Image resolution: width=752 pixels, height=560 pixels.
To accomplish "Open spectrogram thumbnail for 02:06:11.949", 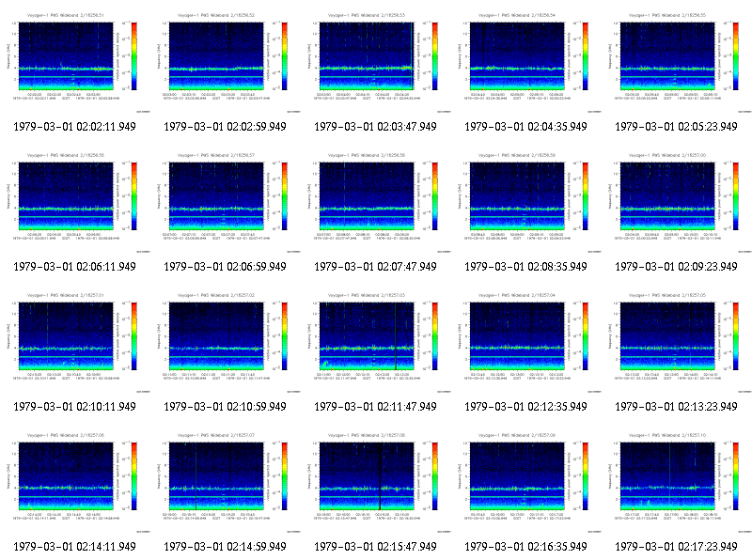I will (x=75, y=202).
